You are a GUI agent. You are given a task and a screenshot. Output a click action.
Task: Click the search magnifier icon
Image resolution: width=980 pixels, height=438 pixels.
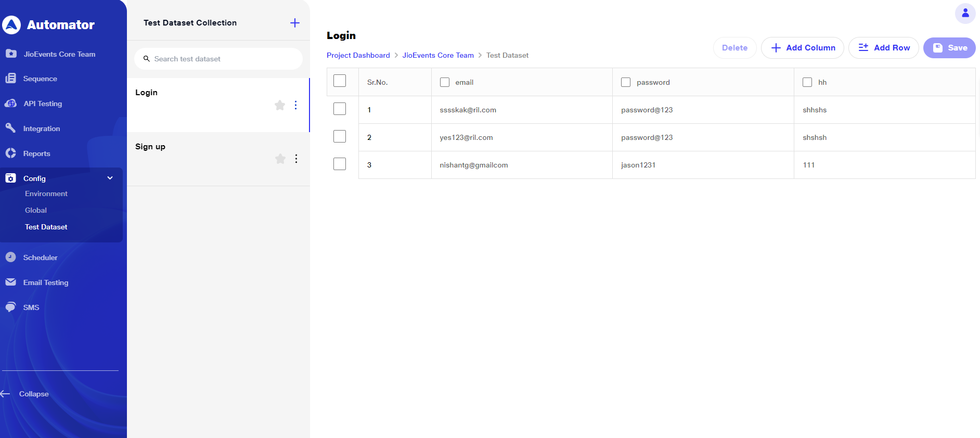point(147,59)
